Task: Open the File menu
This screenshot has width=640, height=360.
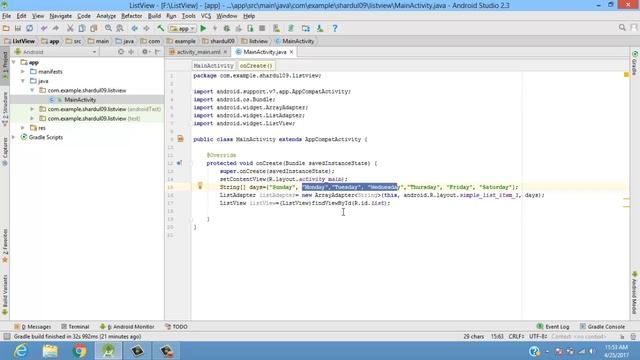Action: tap(7, 16)
